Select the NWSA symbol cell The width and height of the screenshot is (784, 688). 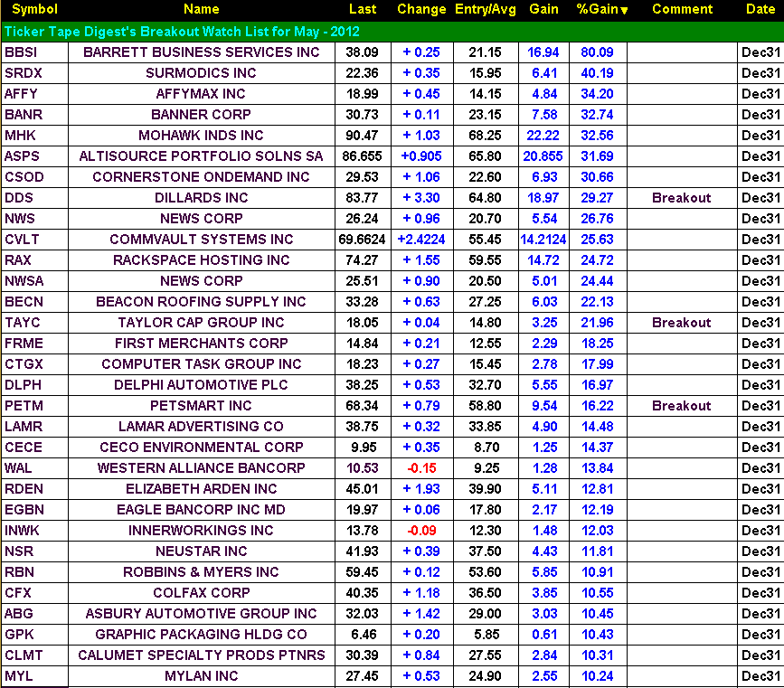tap(34, 281)
